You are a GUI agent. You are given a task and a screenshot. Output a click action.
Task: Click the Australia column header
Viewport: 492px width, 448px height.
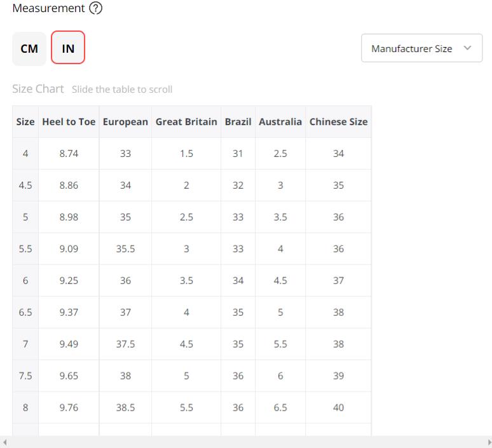tap(280, 122)
